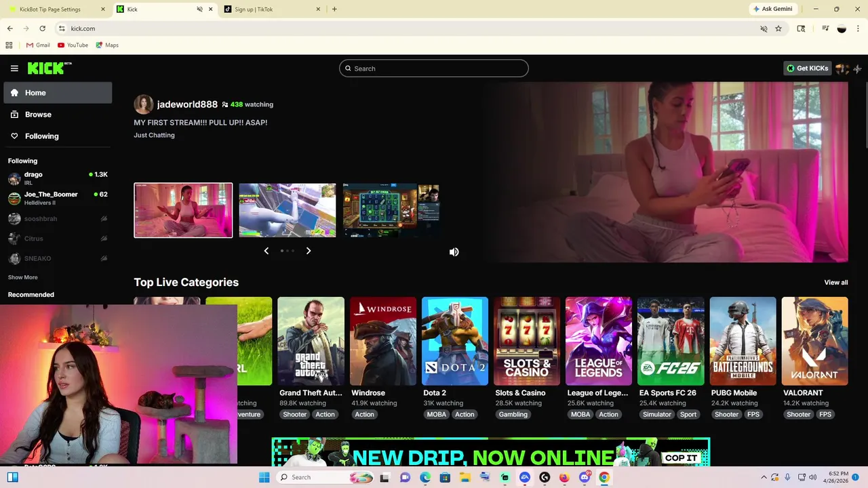Open Discord from the taskbar

[585, 477]
